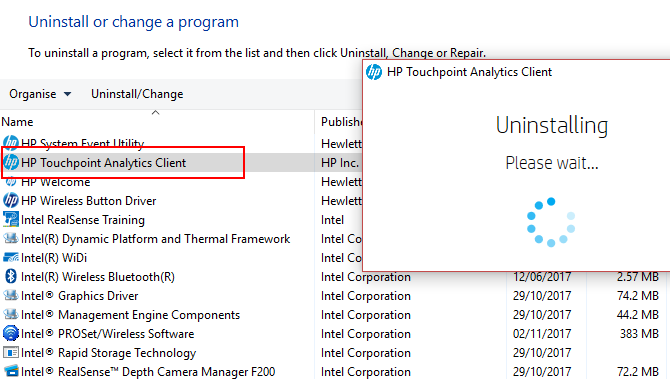The width and height of the screenshot is (670, 379).
Task: Click the HP System Event Utility icon
Action: (11, 143)
